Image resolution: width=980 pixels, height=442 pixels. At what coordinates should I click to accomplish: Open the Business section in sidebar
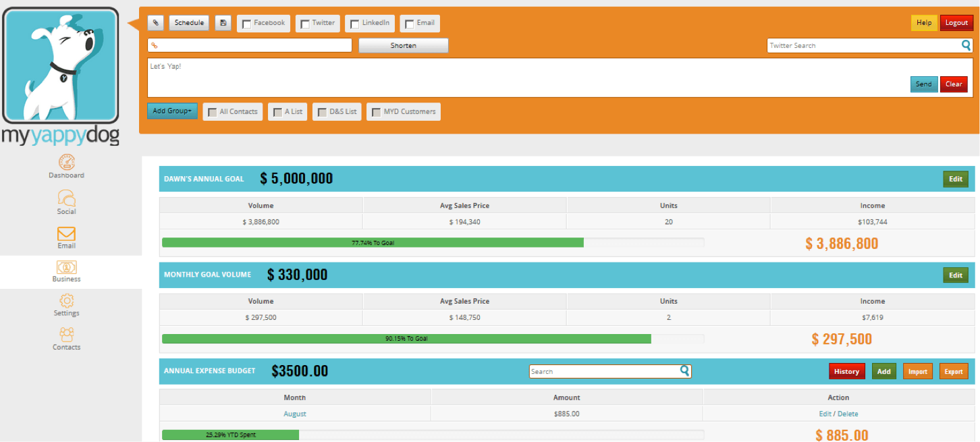pos(66,271)
